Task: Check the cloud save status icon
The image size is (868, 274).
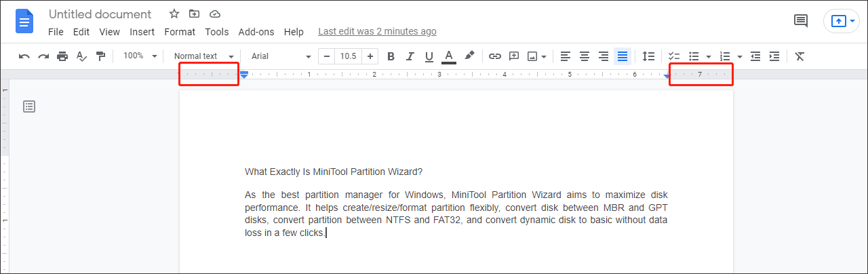Action: (215, 14)
